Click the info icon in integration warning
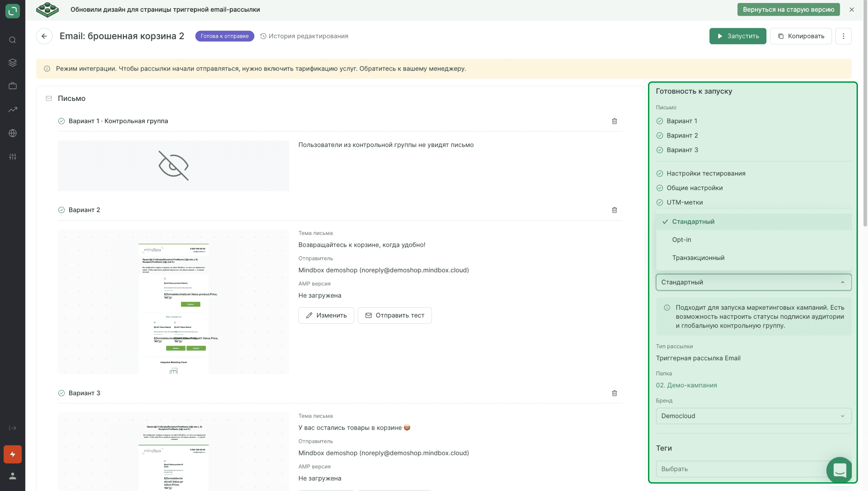 tap(47, 69)
